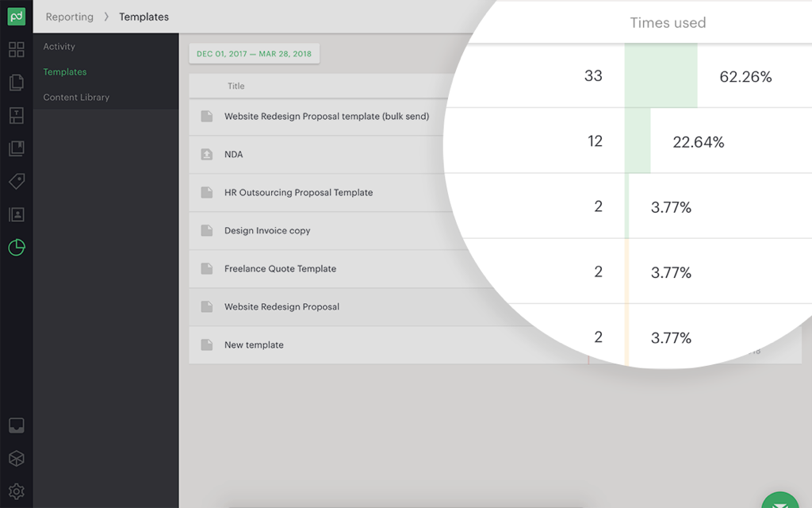Open the green chat envelope button
This screenshot has width=812, height=508.
pos(780,501)
